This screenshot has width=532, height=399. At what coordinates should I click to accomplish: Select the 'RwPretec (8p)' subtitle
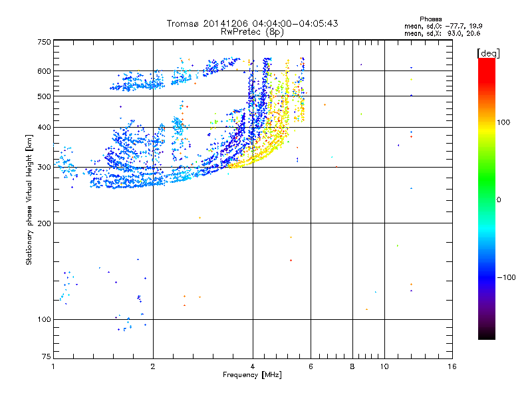[x=252, y=32]
